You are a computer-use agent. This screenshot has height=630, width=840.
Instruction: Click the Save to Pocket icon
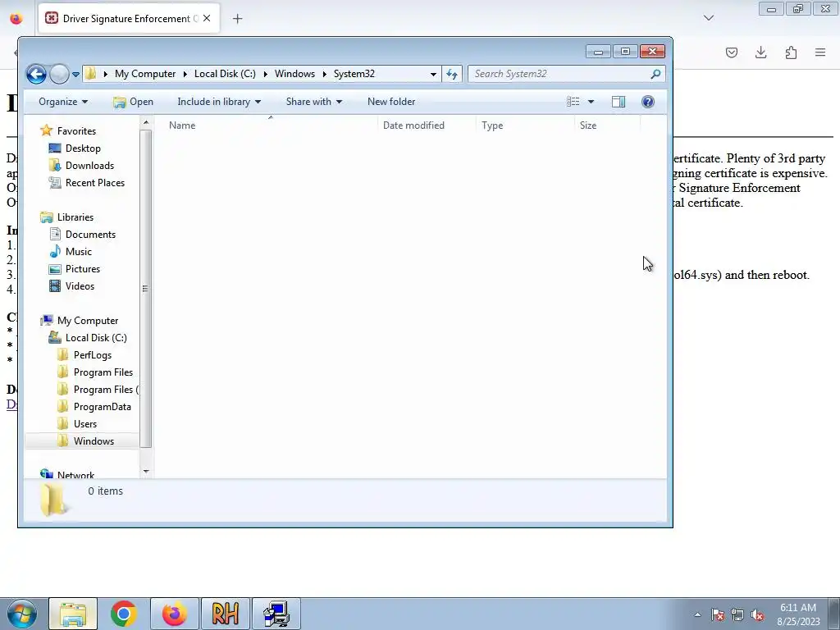click(731, 52)
